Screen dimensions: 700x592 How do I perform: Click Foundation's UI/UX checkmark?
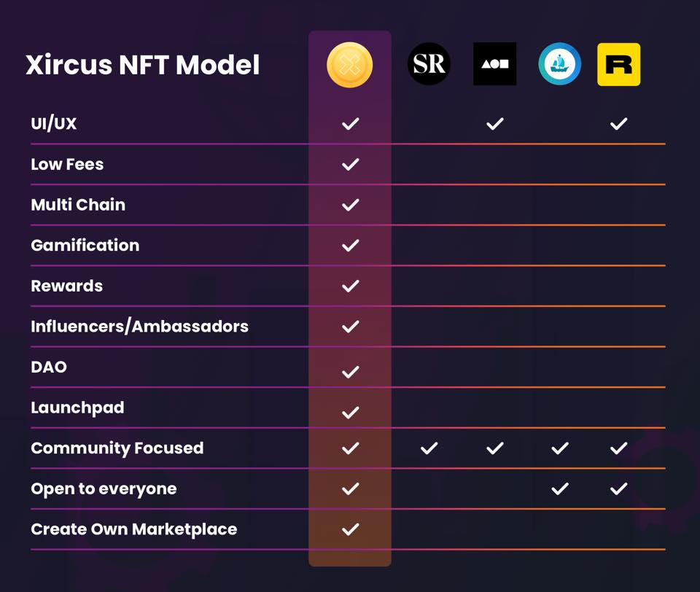click(494, 124)
